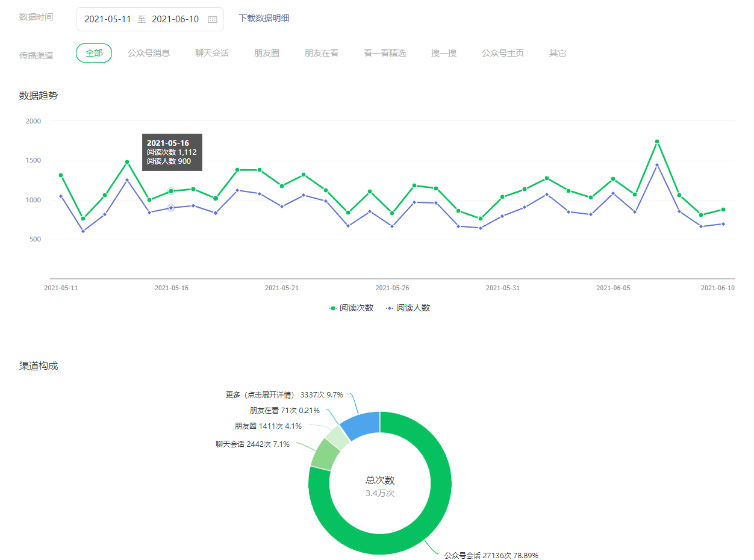Select the 全部 channel filter

tap(94, 53)
